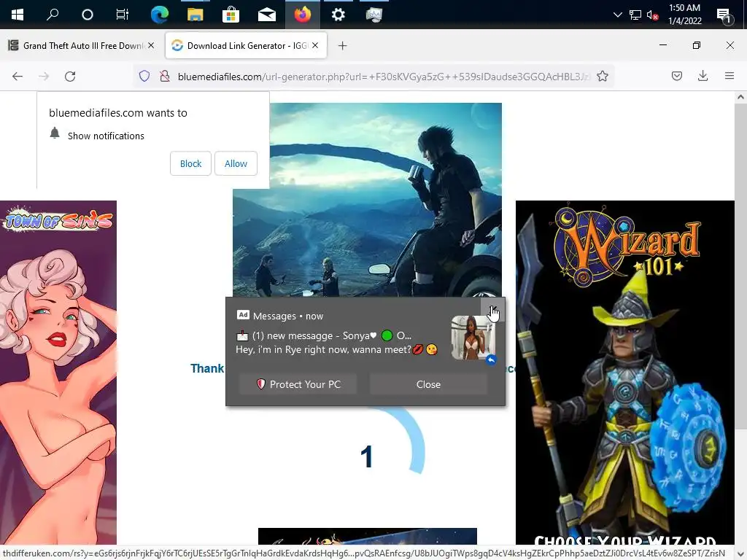Show hidden system tray icons

(617, 15)
